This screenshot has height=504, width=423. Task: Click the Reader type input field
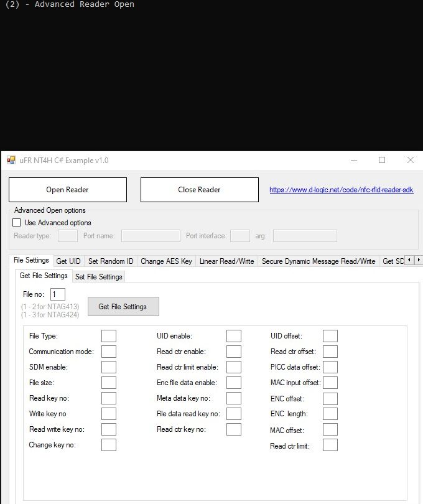[68, 236]
